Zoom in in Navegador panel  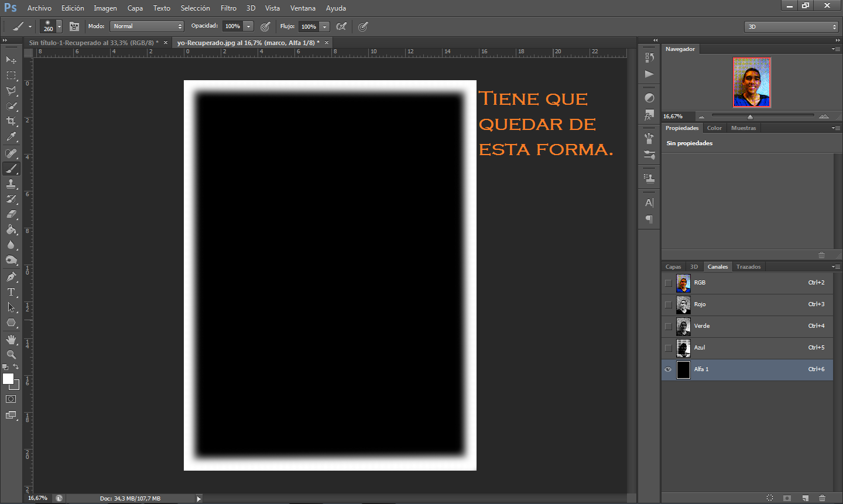[x=824, y=116]
